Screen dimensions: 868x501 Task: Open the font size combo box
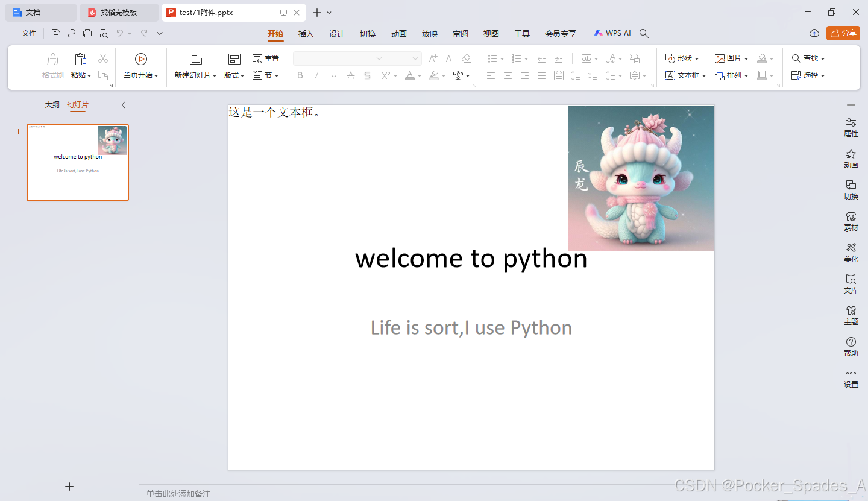click(403, 58)
